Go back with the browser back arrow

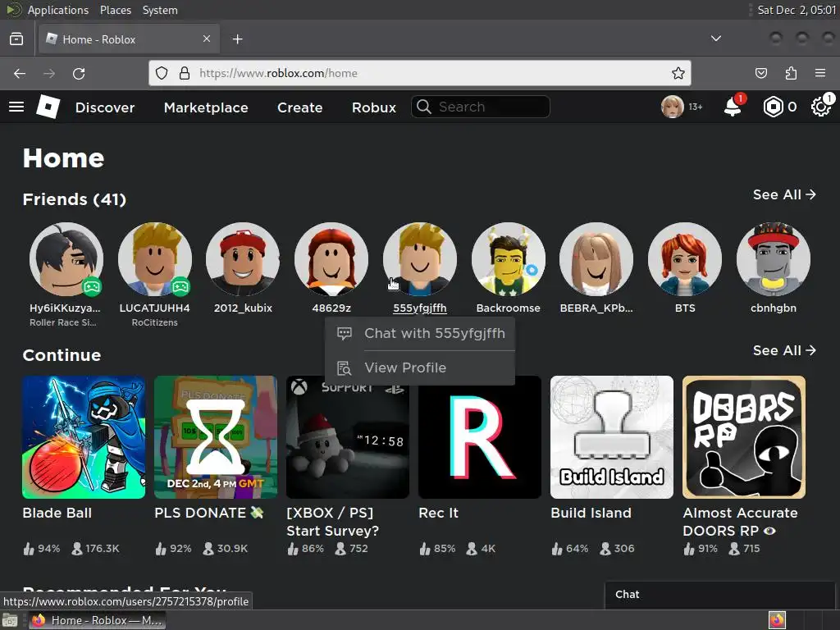coord(20,73)
